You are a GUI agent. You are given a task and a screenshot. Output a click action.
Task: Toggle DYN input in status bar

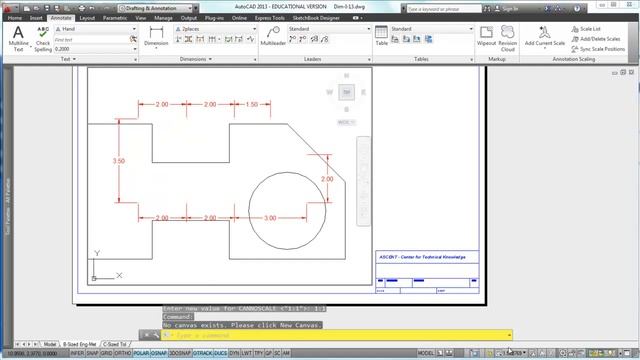point(234,353)
